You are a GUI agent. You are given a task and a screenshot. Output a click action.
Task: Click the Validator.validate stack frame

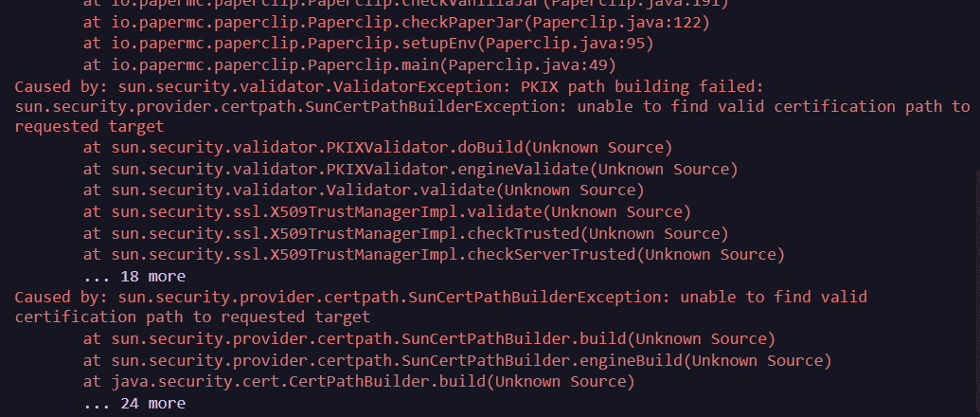[364, 190]
